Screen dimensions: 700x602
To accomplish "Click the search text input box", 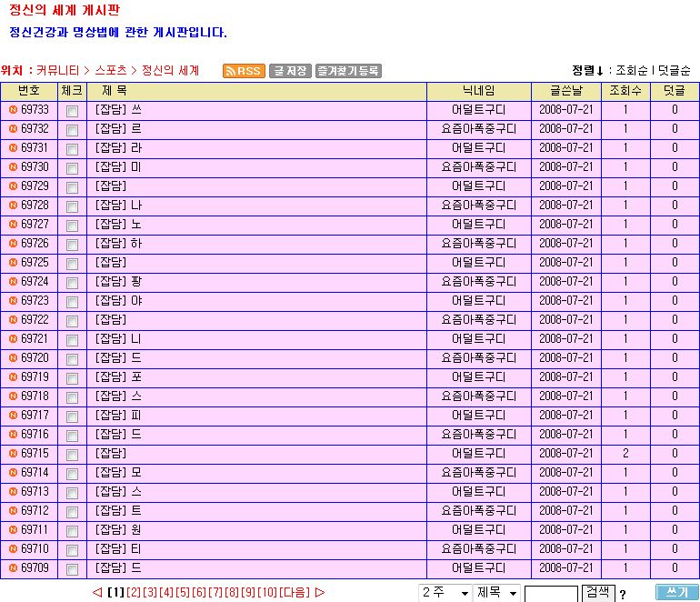I will (x=551, y=594).
